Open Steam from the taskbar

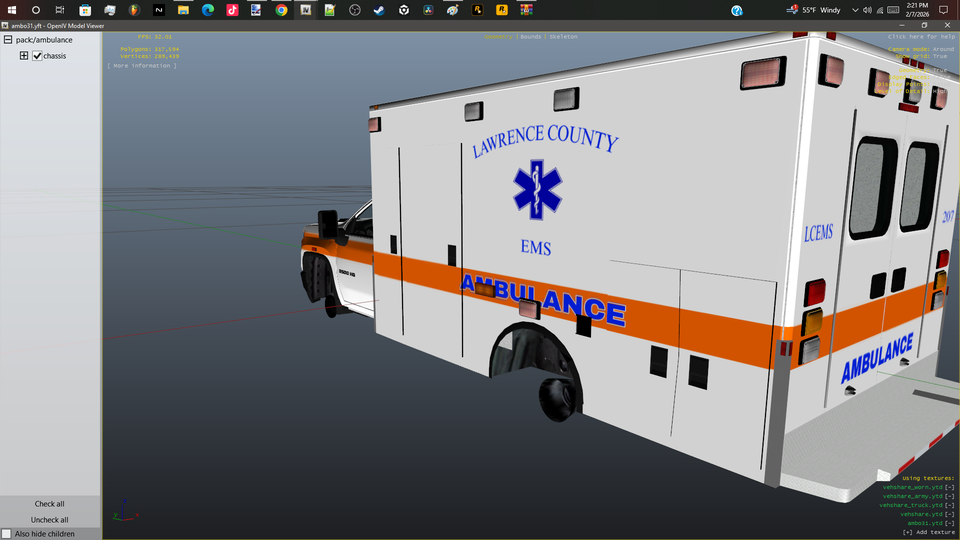tap(379, 10)
